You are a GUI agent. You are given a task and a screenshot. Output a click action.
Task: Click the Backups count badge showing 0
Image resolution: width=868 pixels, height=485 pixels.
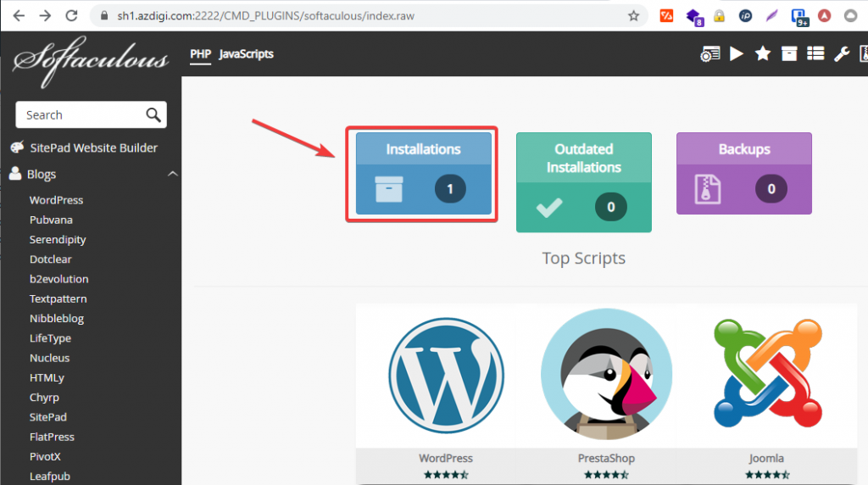[771, 189]
